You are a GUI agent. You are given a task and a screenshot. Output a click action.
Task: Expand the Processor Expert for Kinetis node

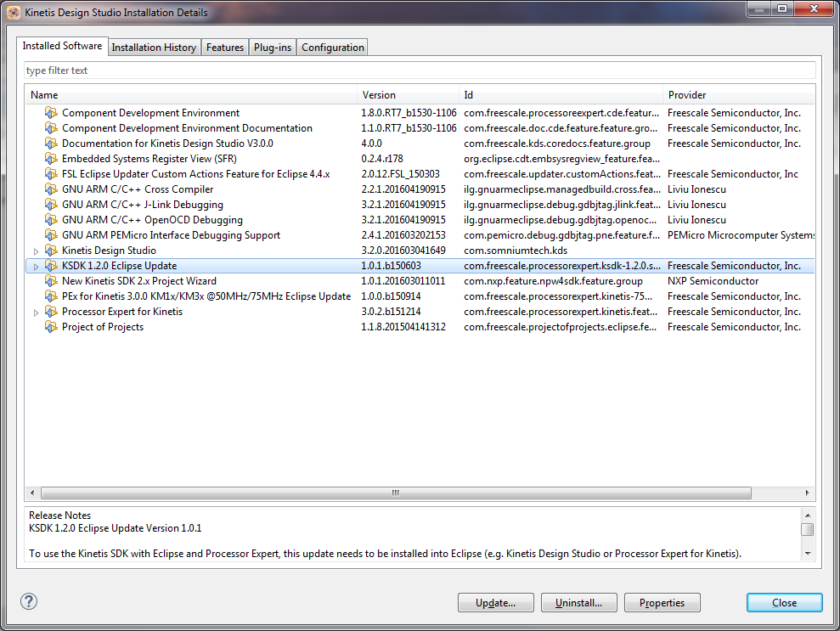click(36, 313)
